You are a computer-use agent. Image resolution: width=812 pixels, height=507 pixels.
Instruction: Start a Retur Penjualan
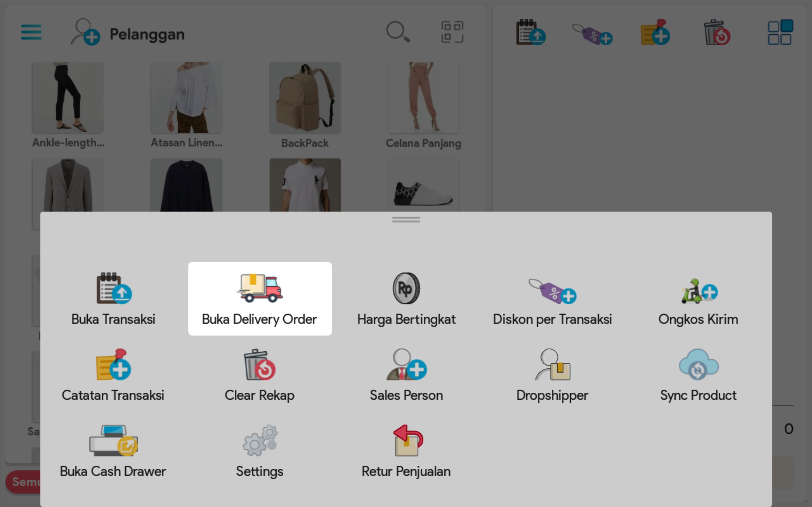406,450
